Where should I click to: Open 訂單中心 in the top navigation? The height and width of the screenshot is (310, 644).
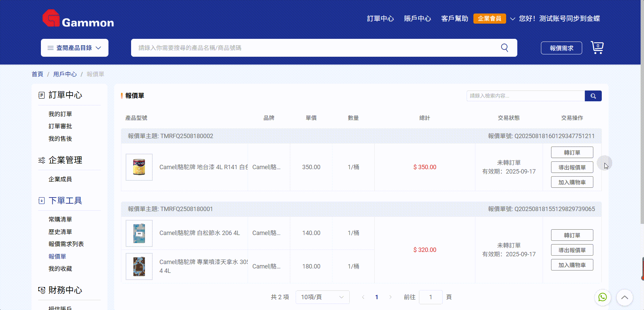pos(380,19)
